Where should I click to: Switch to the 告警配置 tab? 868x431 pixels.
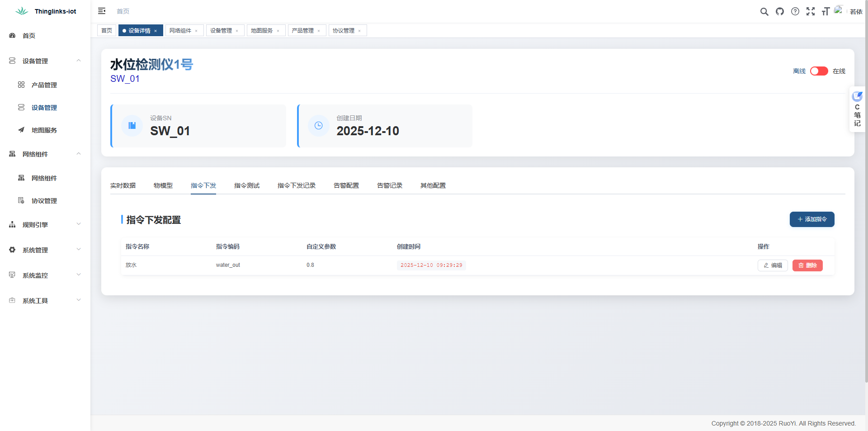pyautogui.click(x=346, y=185)
